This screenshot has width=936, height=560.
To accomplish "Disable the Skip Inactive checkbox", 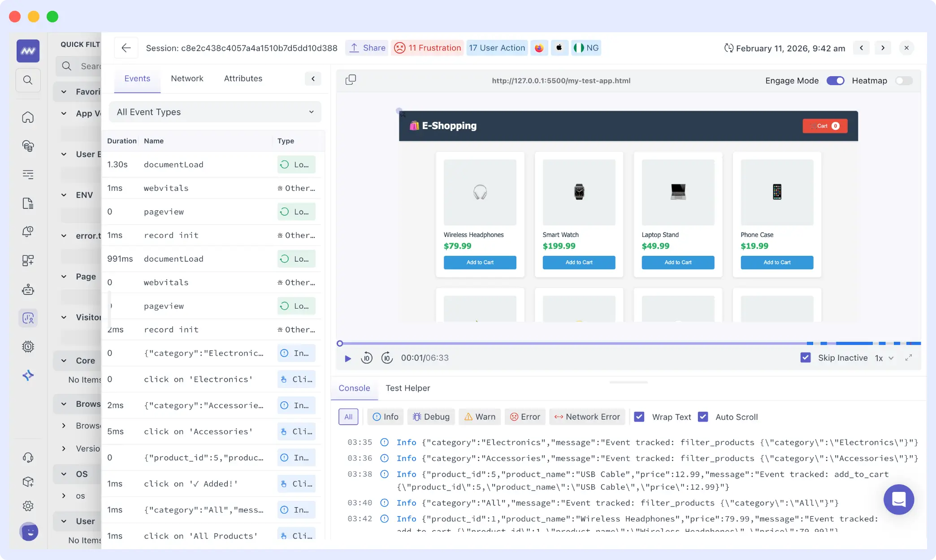I will [x=806, y=358].
